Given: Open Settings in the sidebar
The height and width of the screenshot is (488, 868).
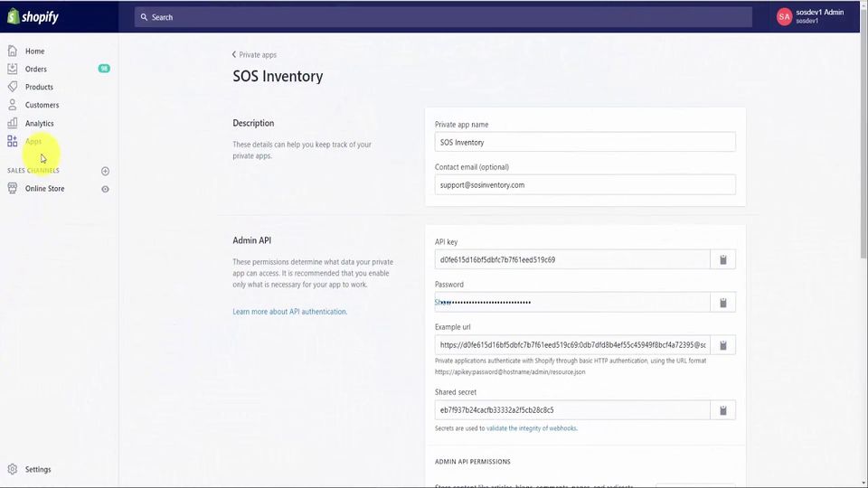Looking at the screenshot, I should click(x=38, y=469).
